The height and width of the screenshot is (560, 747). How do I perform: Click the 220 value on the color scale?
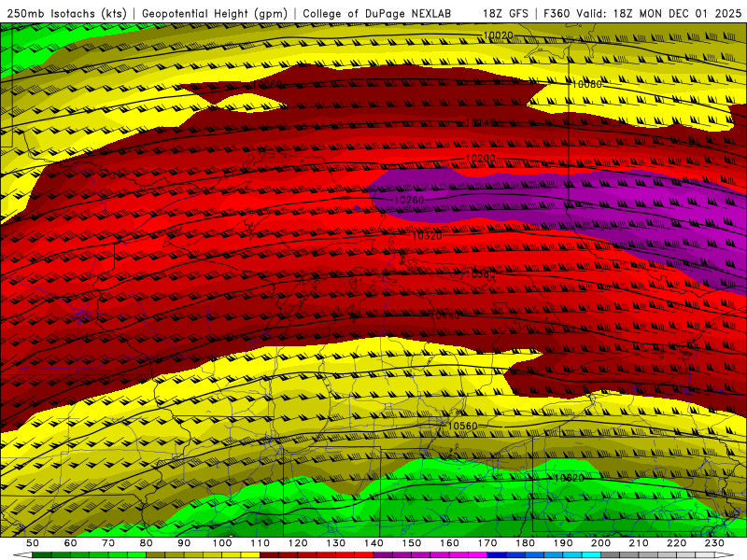pyautogui.click(x=676, y=543)
